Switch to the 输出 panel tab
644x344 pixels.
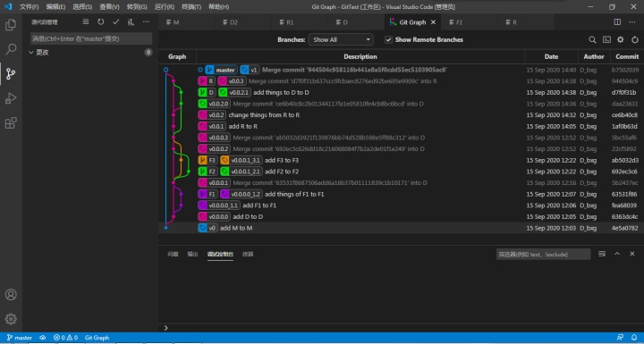[x=192, y=254]
